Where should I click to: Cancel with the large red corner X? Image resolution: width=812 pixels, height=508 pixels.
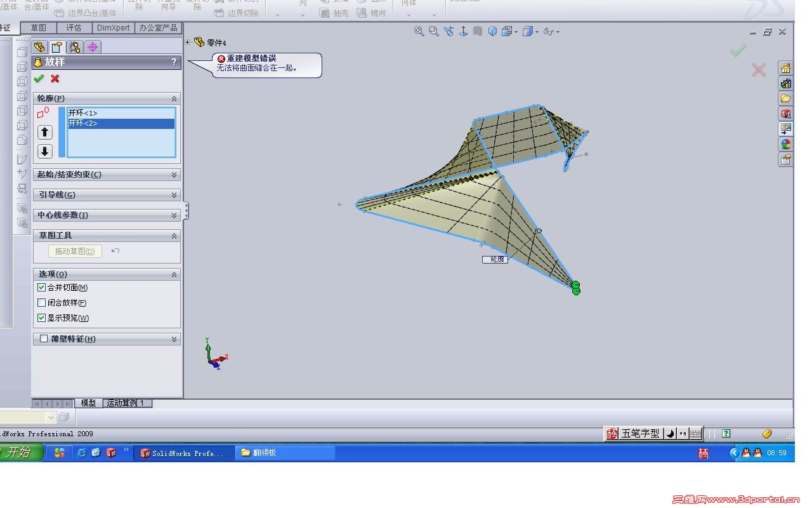coord(759,70)
